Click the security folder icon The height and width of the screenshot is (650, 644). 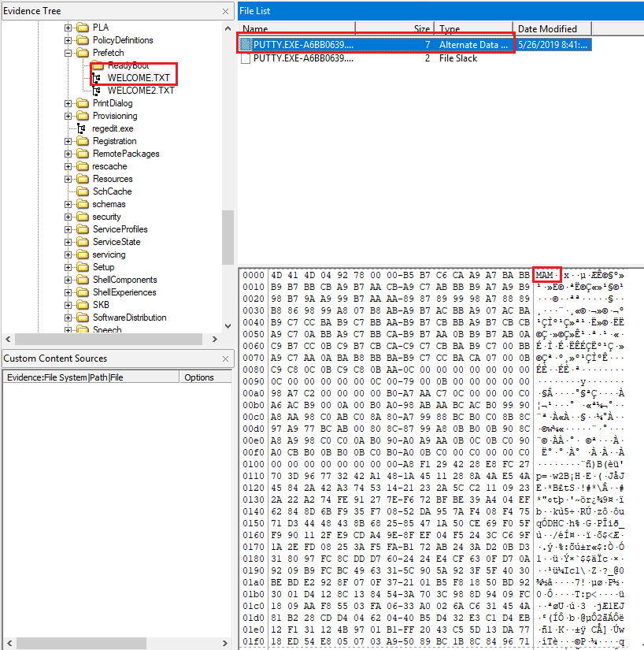click(x=83, y=217)
